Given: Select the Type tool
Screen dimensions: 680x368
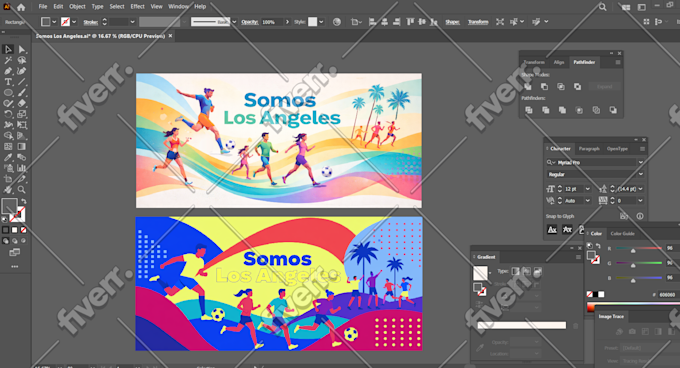Looking at the screenshot, I should (x=8, y=82).
